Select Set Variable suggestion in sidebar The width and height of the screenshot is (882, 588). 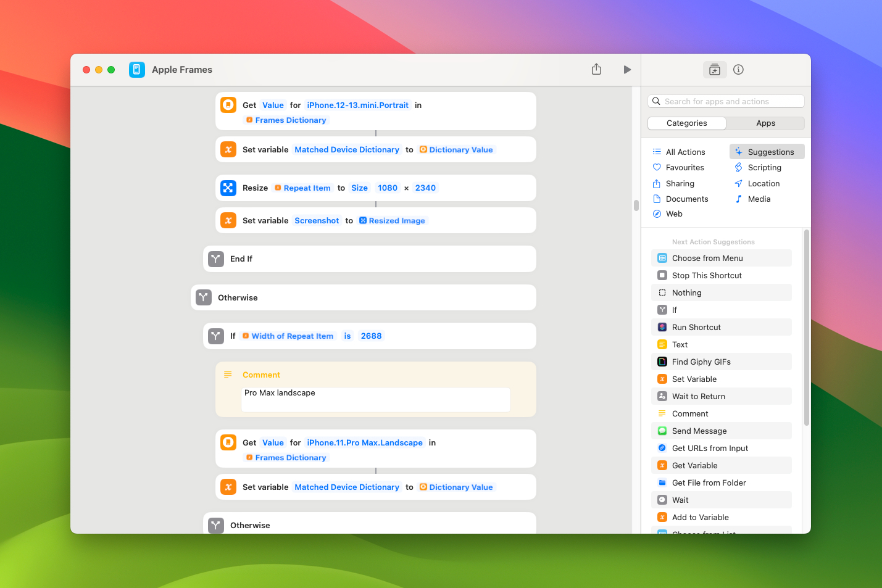(722, 379)
